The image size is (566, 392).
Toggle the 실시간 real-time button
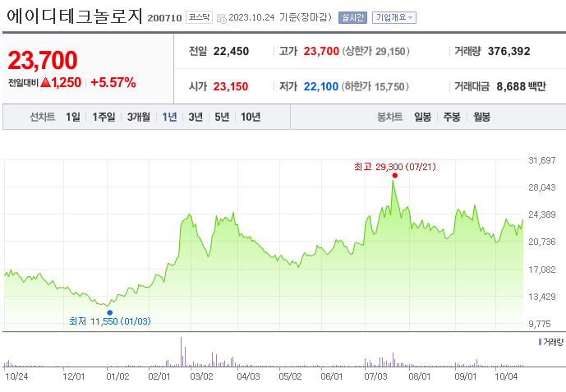[x=352, y=17]
